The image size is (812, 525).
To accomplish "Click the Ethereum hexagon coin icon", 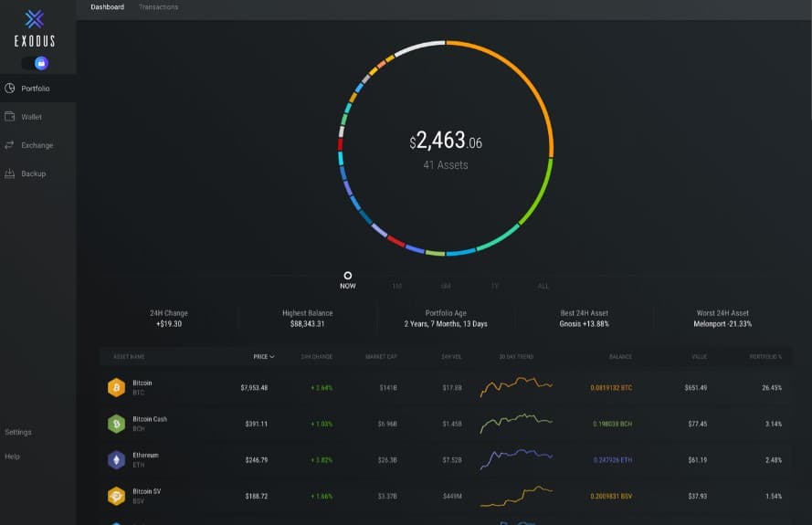I will [x=117, y=460].
